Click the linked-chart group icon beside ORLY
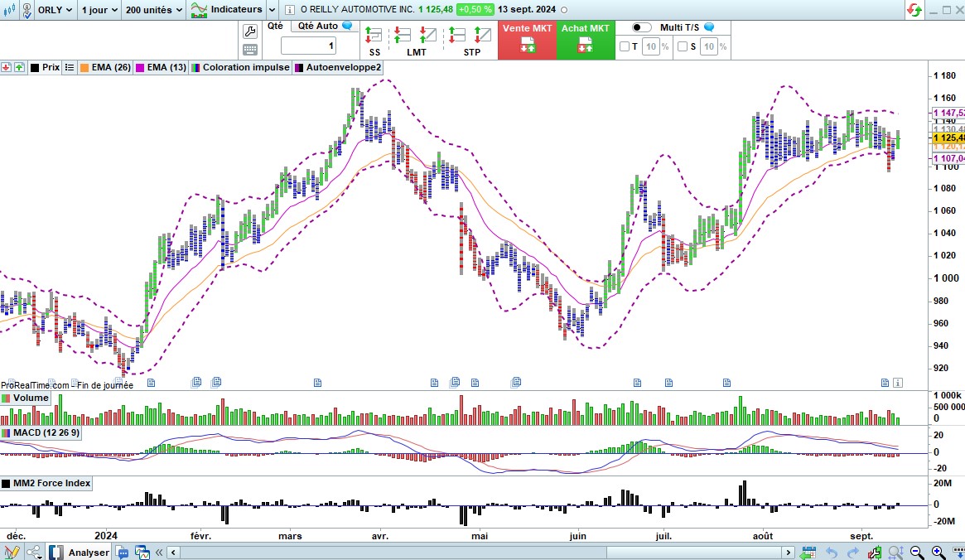965x560 pixels. [27, 10]
